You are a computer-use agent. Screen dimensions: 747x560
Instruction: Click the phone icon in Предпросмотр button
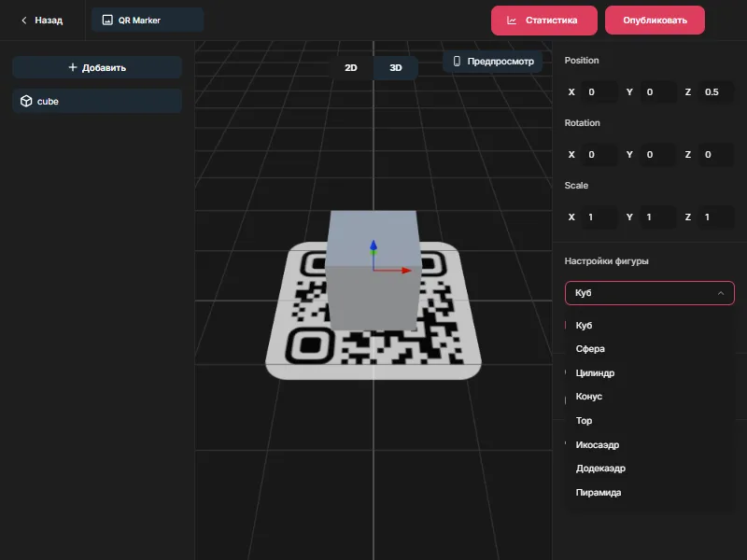pyautogui.click(x=457, y=61)
